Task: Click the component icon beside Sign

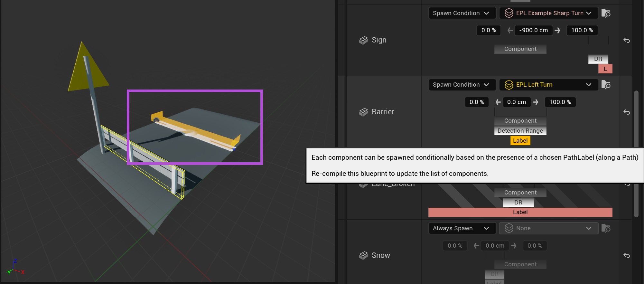Action: point(363,40)
